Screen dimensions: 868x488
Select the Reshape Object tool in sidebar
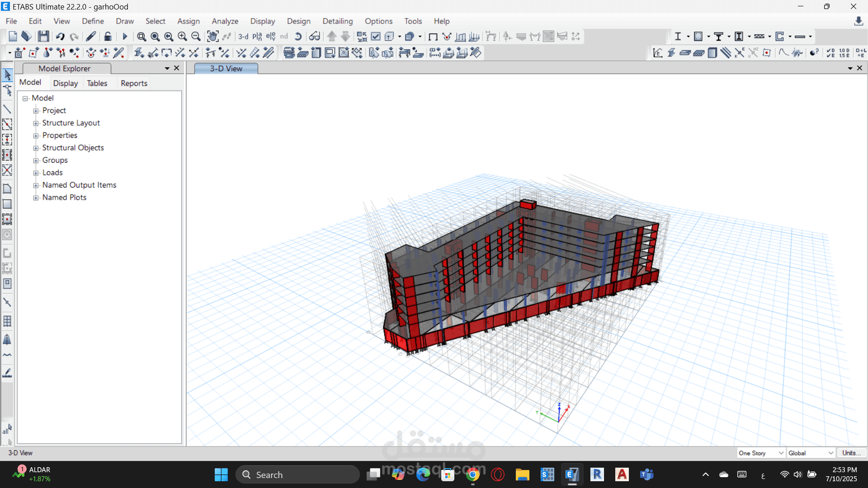(7, 91)
